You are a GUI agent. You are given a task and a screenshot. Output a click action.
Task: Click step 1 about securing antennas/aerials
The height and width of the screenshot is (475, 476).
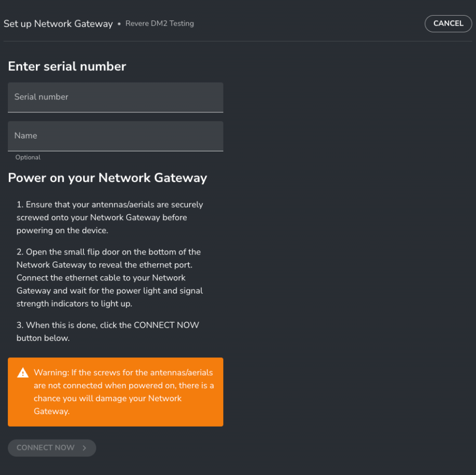click(110, 217)
